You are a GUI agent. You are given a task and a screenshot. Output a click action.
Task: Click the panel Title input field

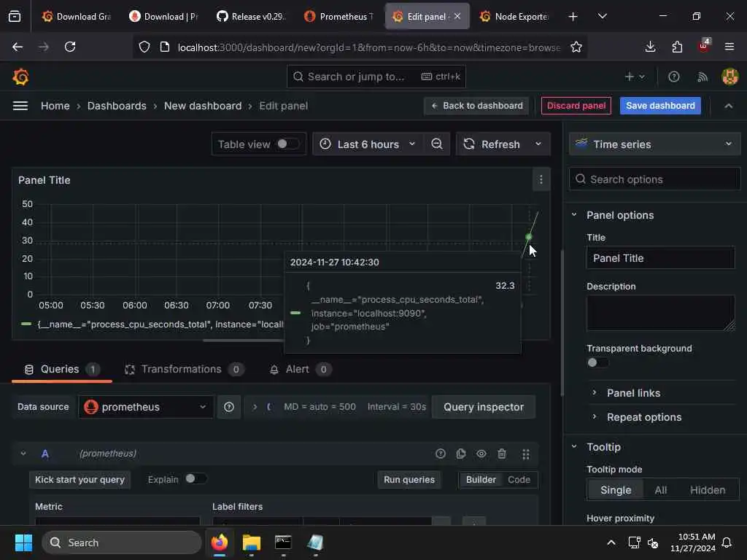660,258
